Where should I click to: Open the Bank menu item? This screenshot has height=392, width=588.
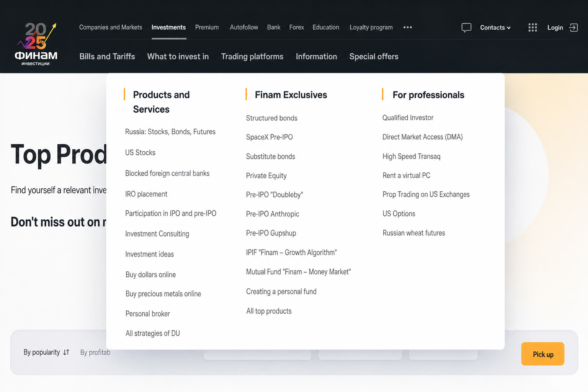274,27
